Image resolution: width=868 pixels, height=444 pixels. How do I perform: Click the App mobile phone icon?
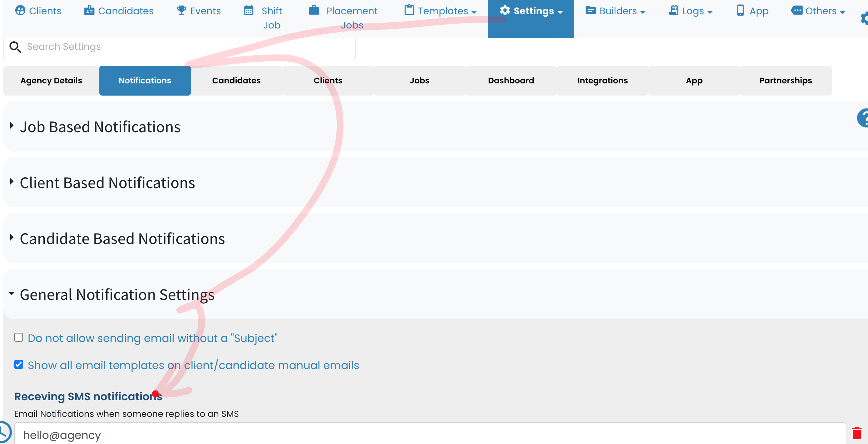pos(741,11)
